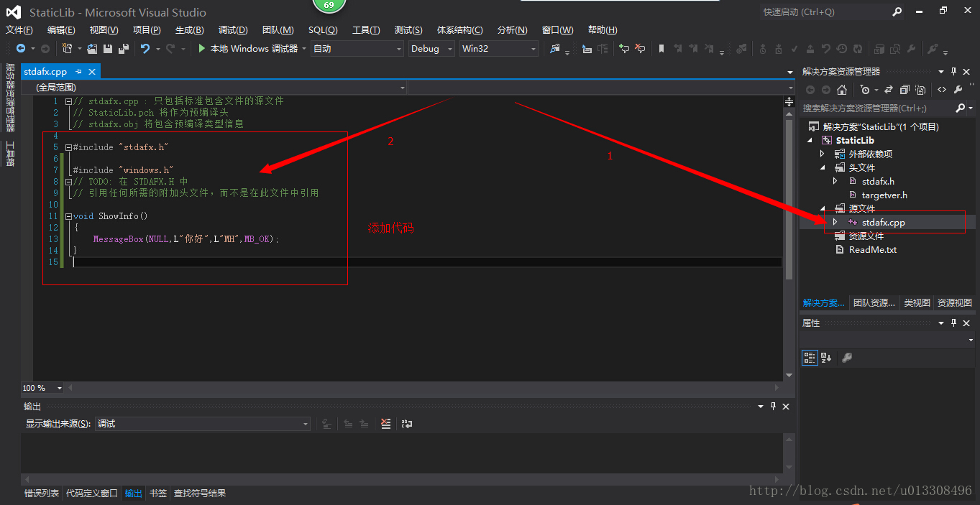
Task: Close the stdafx.cpp editor tab
Action: [92, 72]
